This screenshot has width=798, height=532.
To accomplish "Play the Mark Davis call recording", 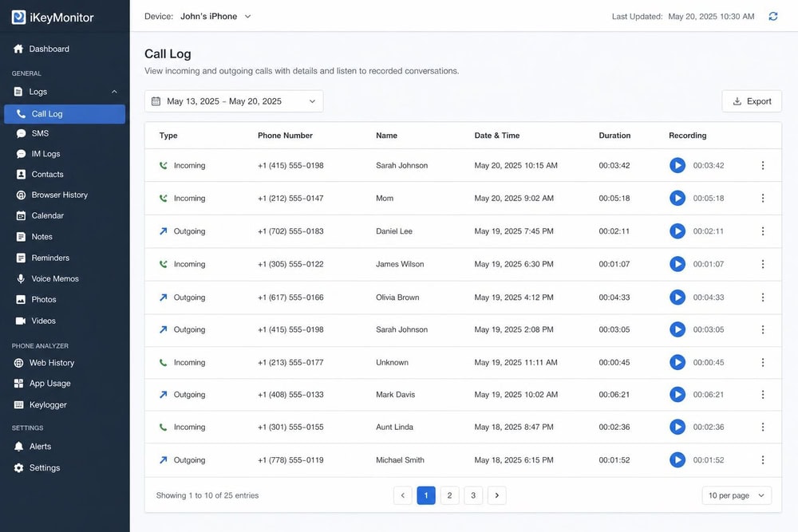I will pos(678,394).
